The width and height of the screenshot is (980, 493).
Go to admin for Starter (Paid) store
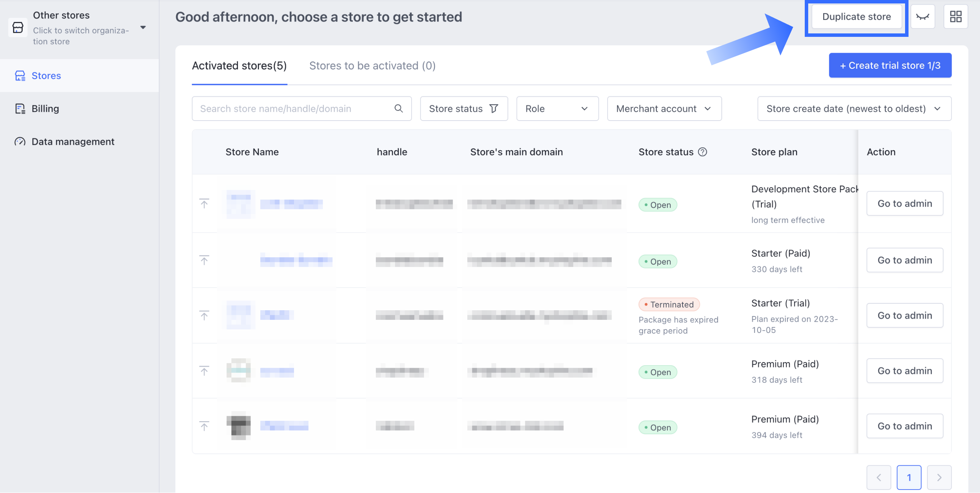pos(904,260)
